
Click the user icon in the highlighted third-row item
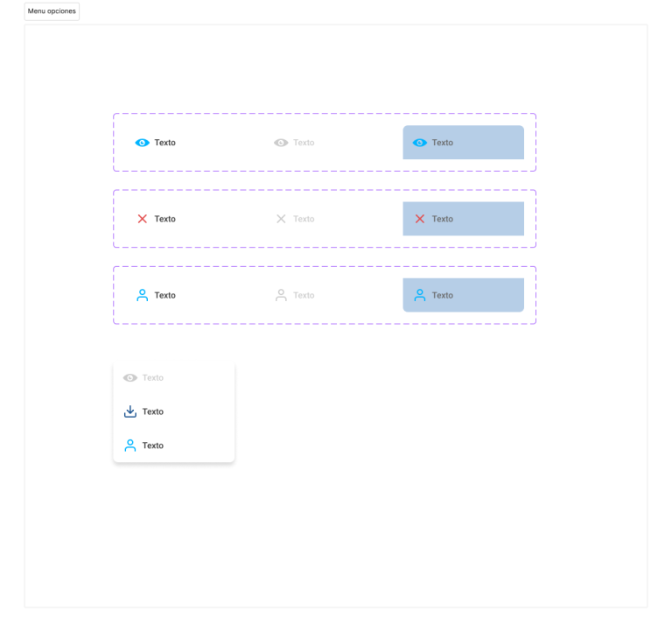[x=419, y=295]
